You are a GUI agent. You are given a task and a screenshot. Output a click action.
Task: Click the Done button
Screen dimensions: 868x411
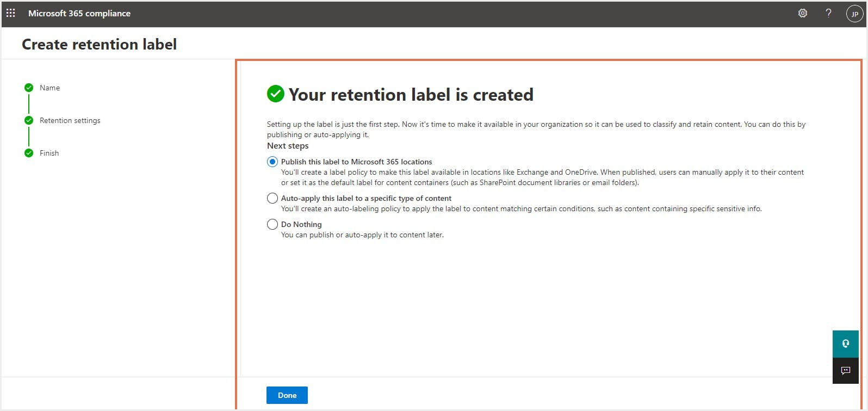point(287,395)
